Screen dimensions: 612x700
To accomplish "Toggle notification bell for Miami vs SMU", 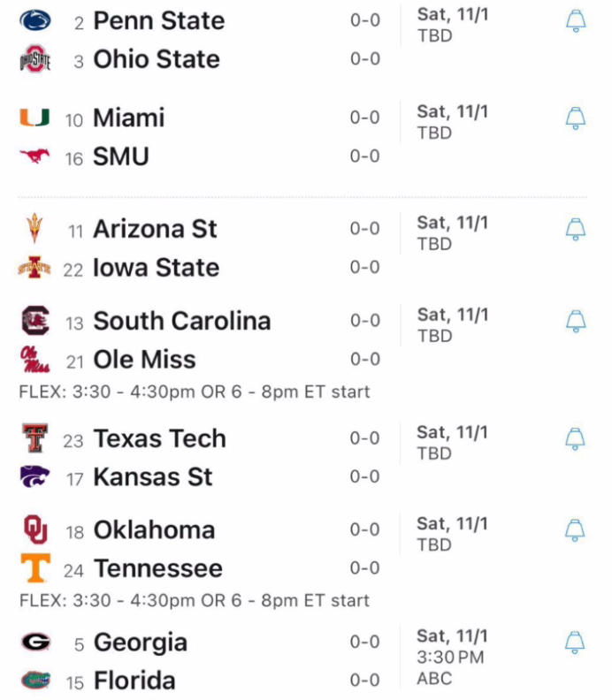I will (x=576, y=118).
